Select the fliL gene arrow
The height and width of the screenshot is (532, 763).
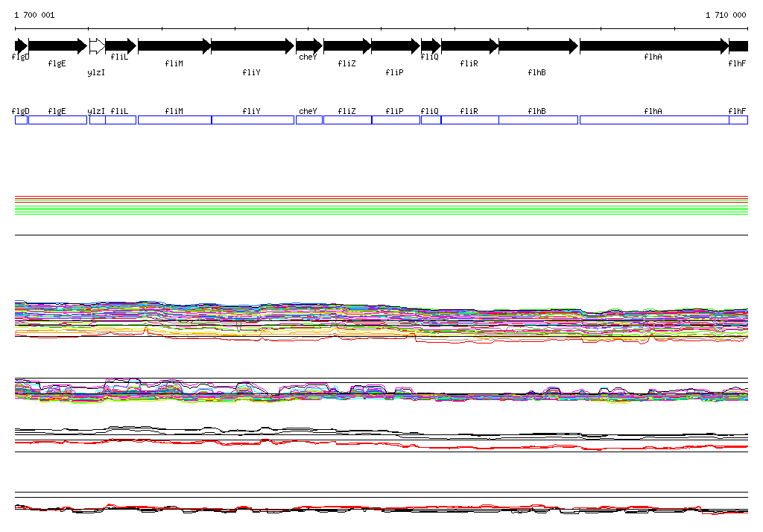tap(121, 46)
